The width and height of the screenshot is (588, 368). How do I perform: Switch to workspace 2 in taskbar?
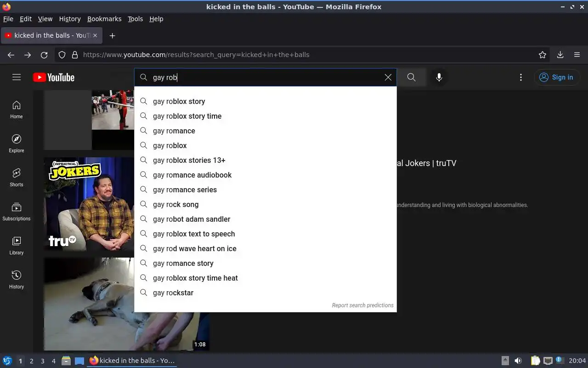pos(31,361)
